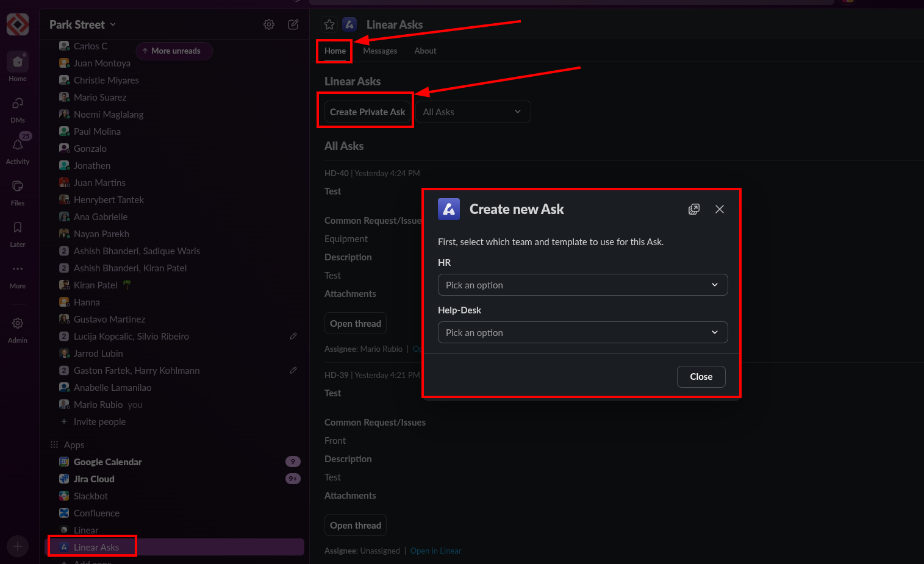Screen dimensions: 924x564
Task: Close the Create new Ask dialog with X
Action: point(720,209)
